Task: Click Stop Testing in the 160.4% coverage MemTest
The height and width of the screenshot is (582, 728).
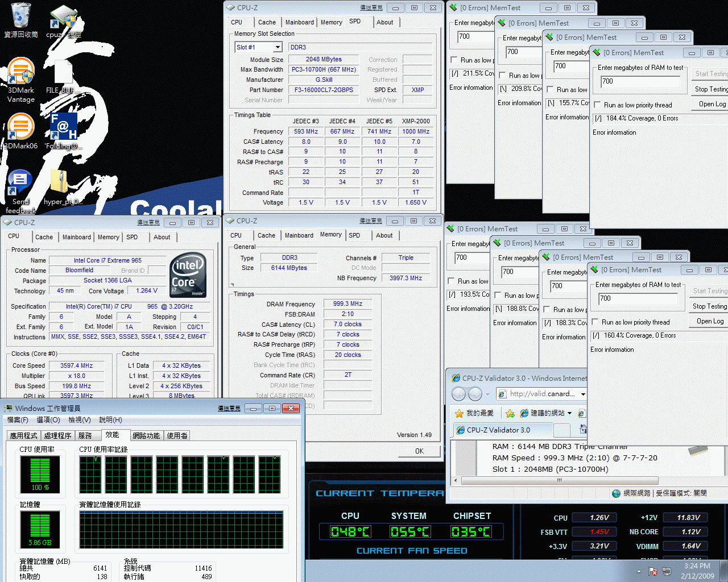Action: point(709,306)
